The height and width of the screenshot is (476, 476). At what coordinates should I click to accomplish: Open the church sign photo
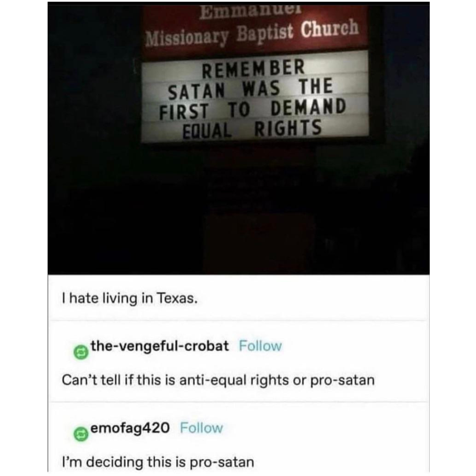click(238, 138)
